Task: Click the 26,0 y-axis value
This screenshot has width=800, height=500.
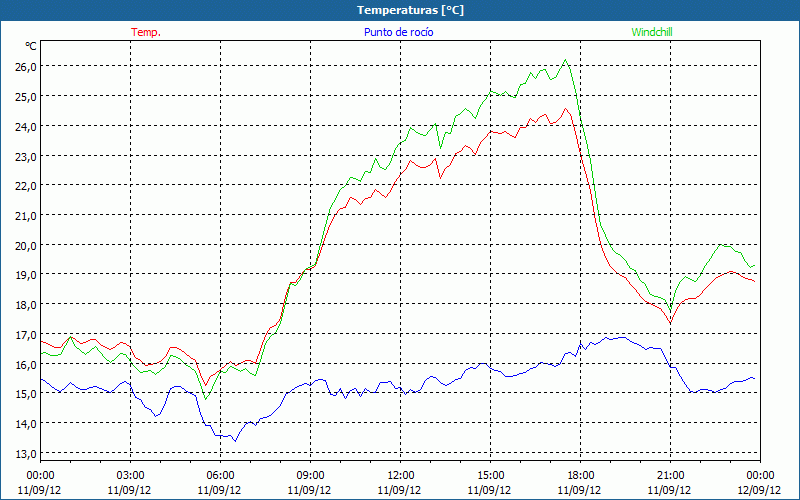Action: tap(24, 66)
